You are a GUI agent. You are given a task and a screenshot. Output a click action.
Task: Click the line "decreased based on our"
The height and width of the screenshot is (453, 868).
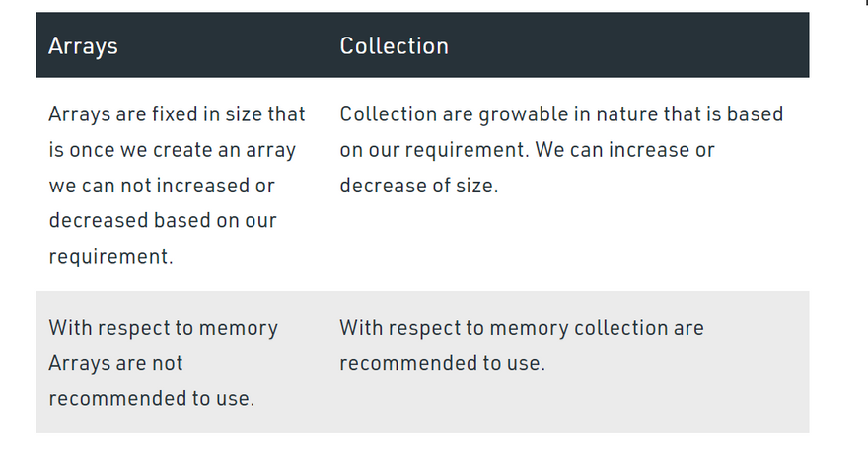[x=163, y=221]
